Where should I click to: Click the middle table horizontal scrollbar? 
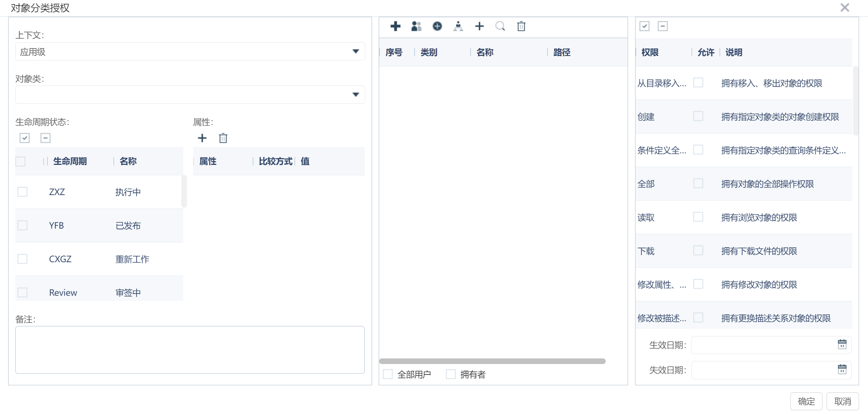[492, 361]
